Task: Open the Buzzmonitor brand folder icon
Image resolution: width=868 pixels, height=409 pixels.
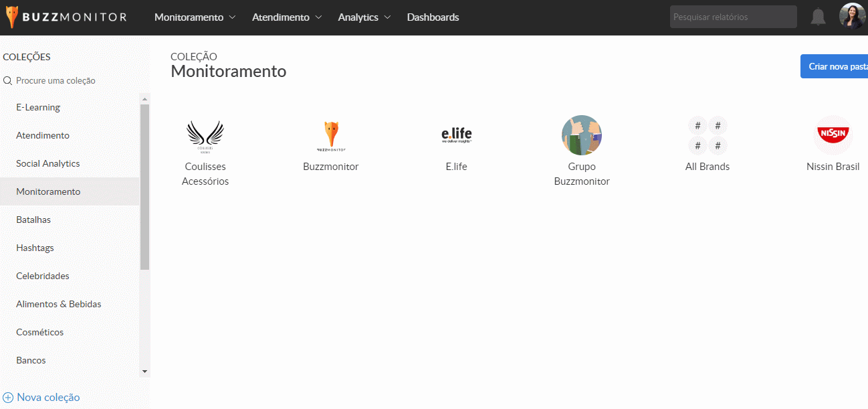Action: (330, 136)
